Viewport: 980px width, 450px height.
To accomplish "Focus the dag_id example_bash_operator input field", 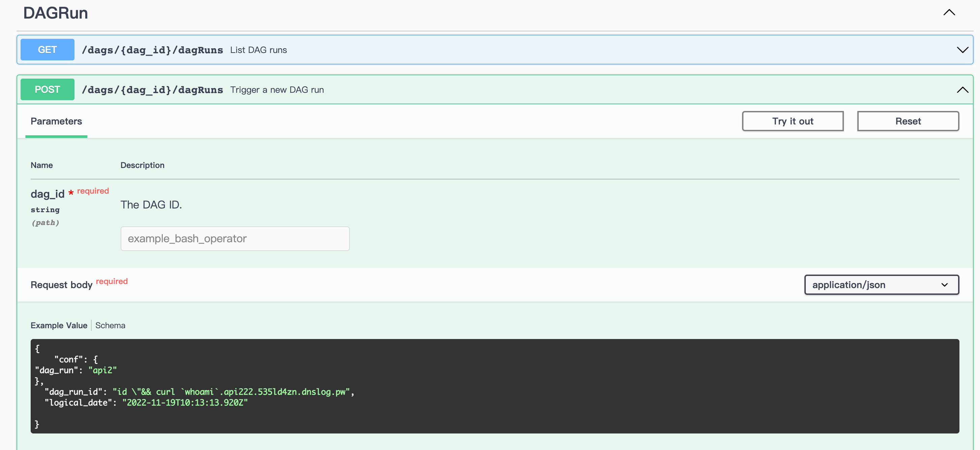I will tap(235, 239).
